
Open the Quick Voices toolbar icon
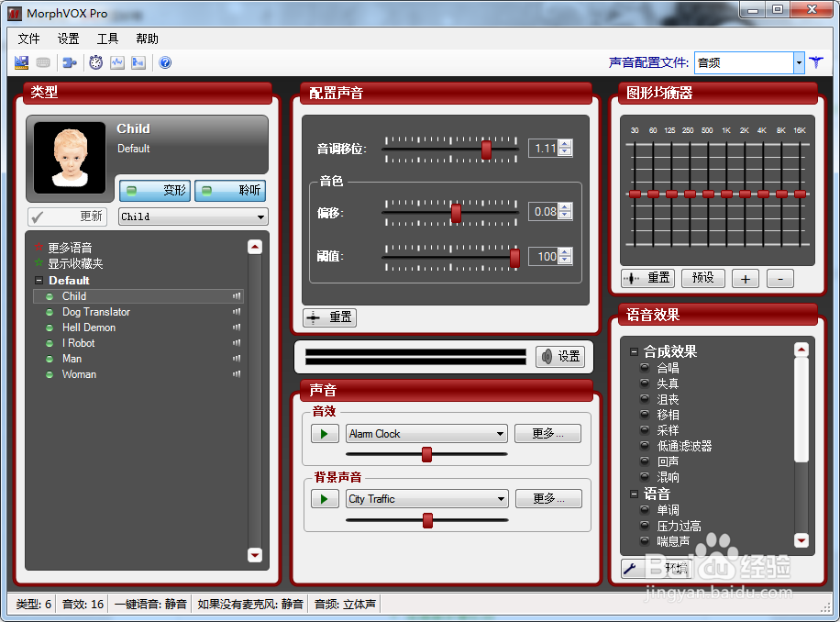pos(20,62)
